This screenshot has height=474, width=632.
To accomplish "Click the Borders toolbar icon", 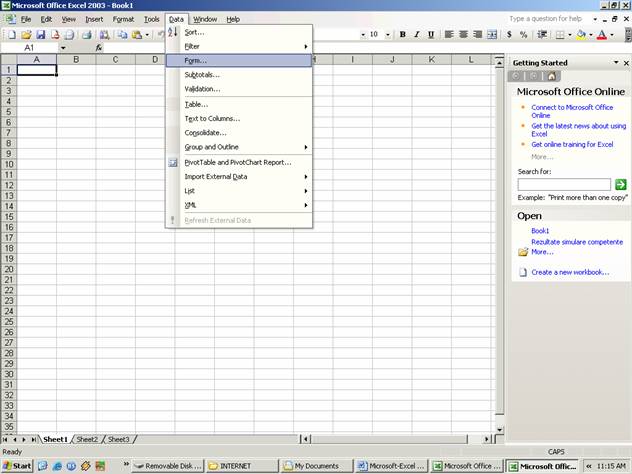I will pos(560,35).
